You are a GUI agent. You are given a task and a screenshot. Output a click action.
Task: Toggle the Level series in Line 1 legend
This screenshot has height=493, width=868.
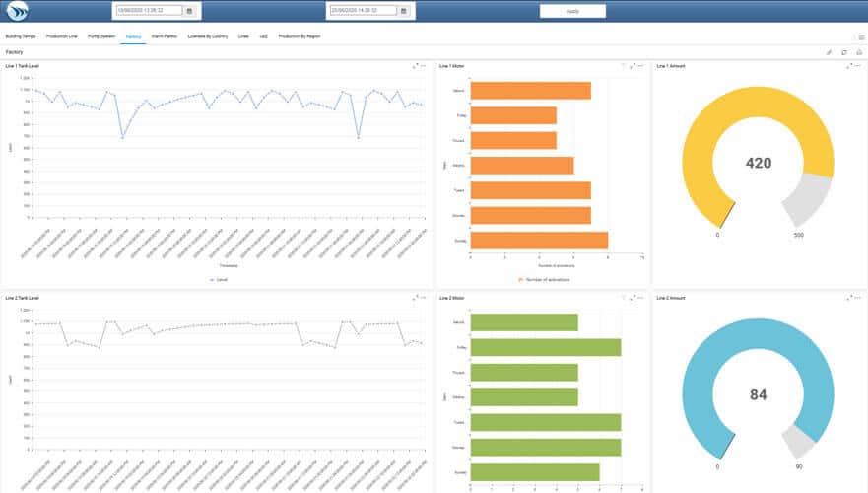219,280
